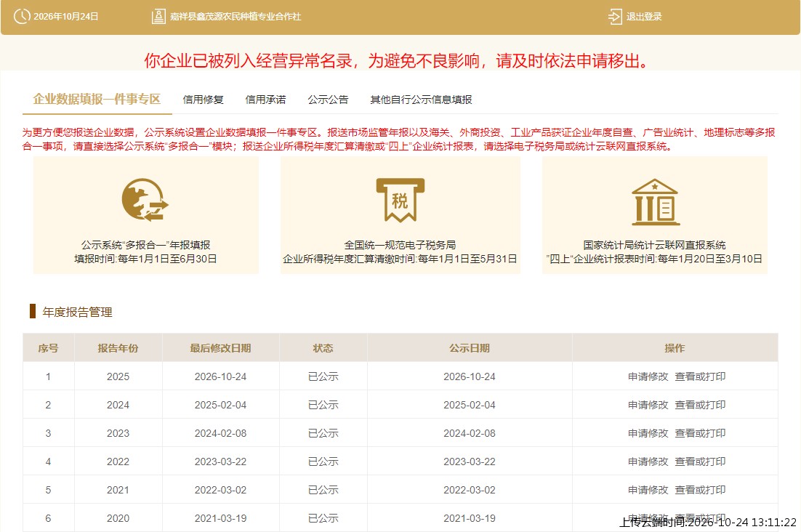Click report year cell 2025
This screenshot has height=532, width=801.
[118, 376]
